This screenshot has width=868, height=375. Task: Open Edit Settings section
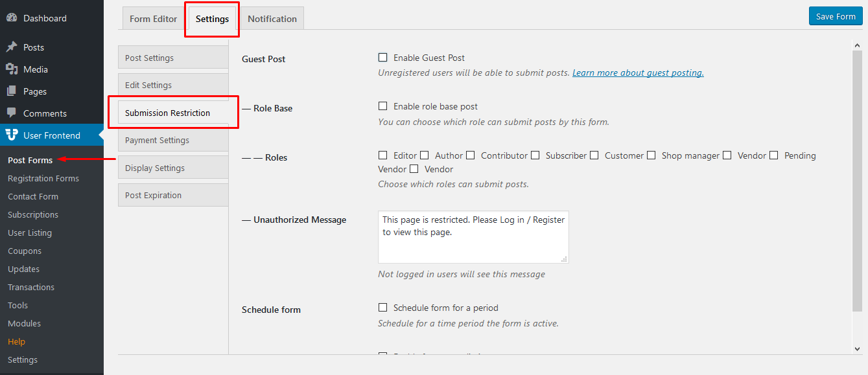click(173, 85)
